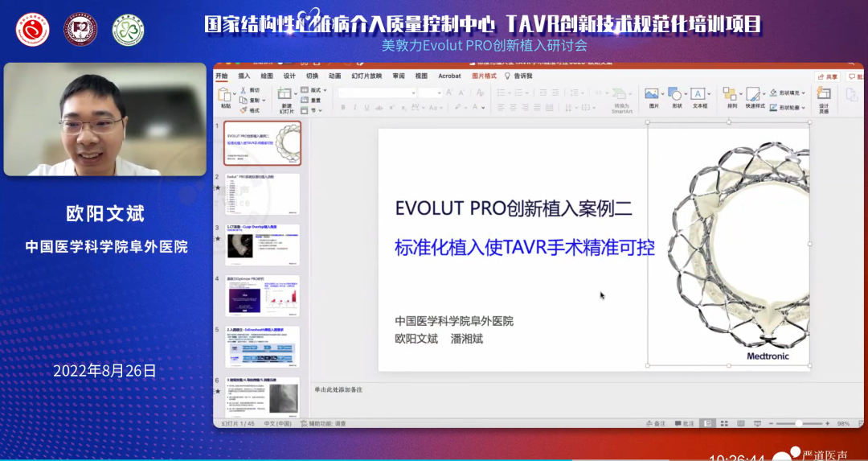This screenshot has width=868, height=461.
Task: Toggle Bold formatting
Action: click(x=343, y=108)
